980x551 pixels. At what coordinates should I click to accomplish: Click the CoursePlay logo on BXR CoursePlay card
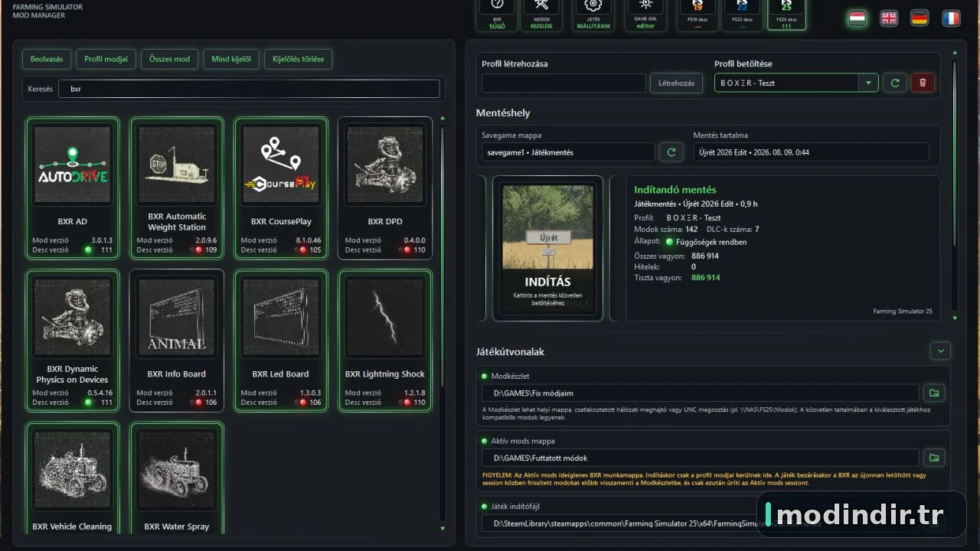point(281,165)
